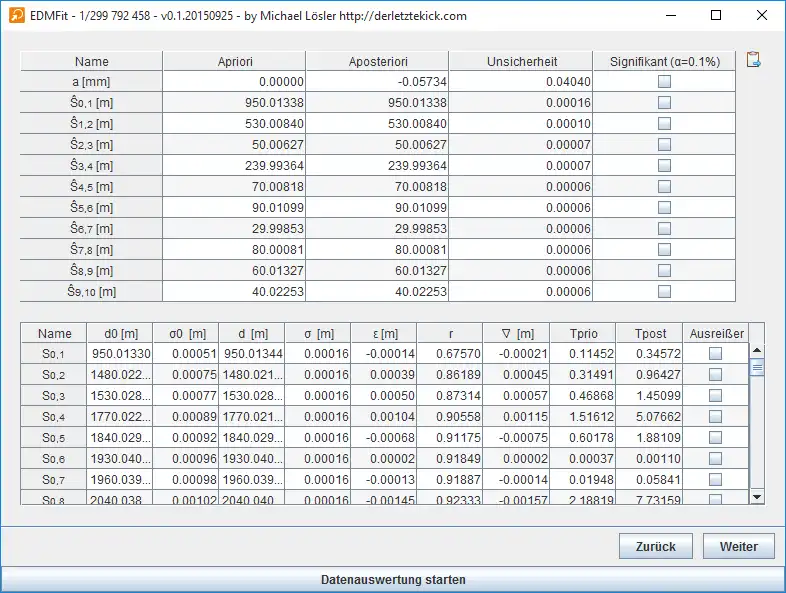Click the observation table scrollbar thumb
The height and width of the screenshot is (593, 786).
757,367
